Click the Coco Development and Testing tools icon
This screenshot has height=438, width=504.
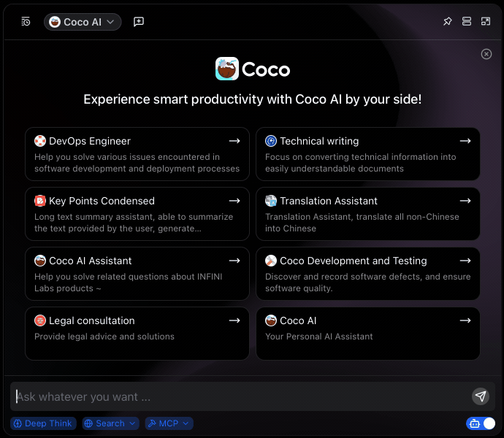pyautogui.click(x=271, y=261)
